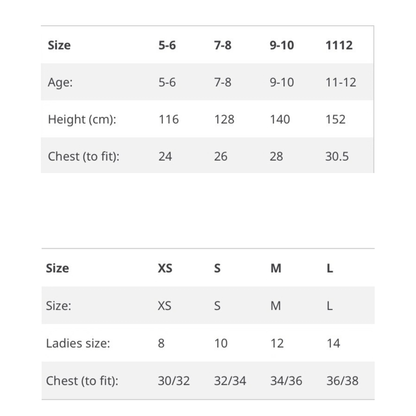Screen dimensions: 416x416
Task: Select the 11-12 age cell
Action: (341, 82)
